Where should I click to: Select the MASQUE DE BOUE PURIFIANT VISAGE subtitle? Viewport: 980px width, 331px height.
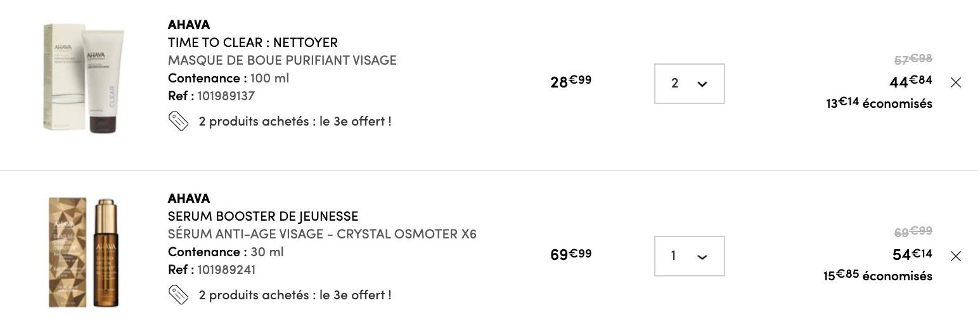click(x=282, y=60)
